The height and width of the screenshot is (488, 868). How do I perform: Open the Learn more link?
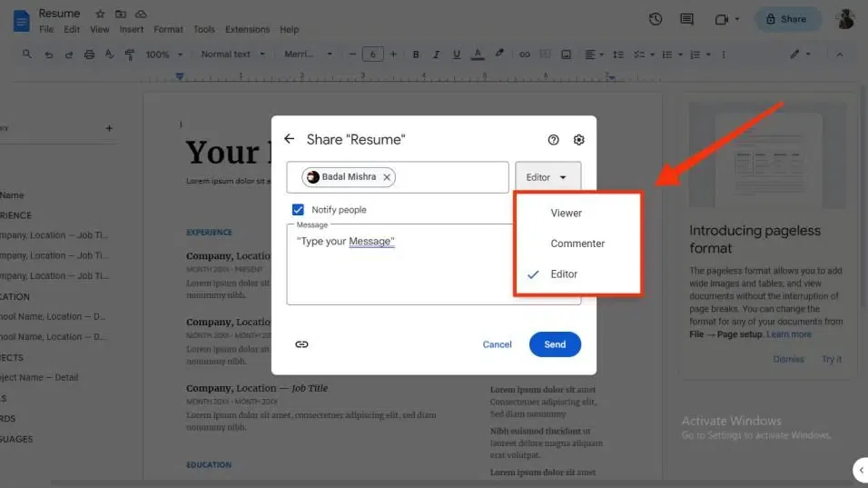[x=789, y=334]
